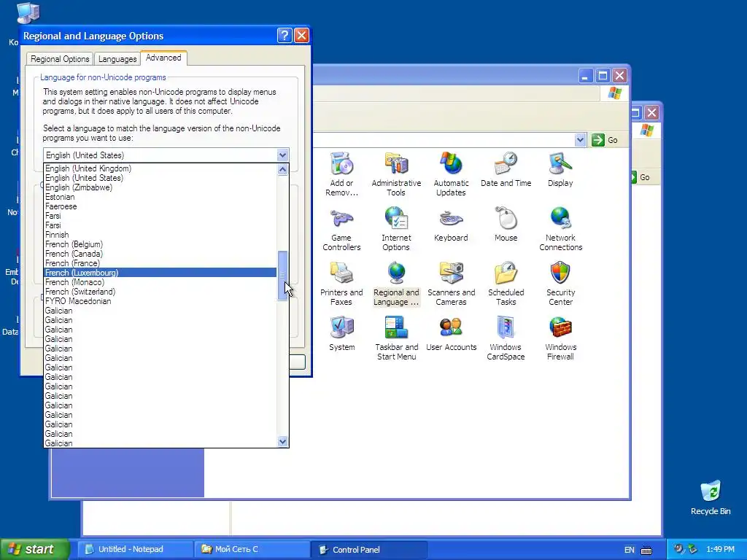Select the Advanced tab
The width and height of the screenshot is (747, 560).
[163, 58]
